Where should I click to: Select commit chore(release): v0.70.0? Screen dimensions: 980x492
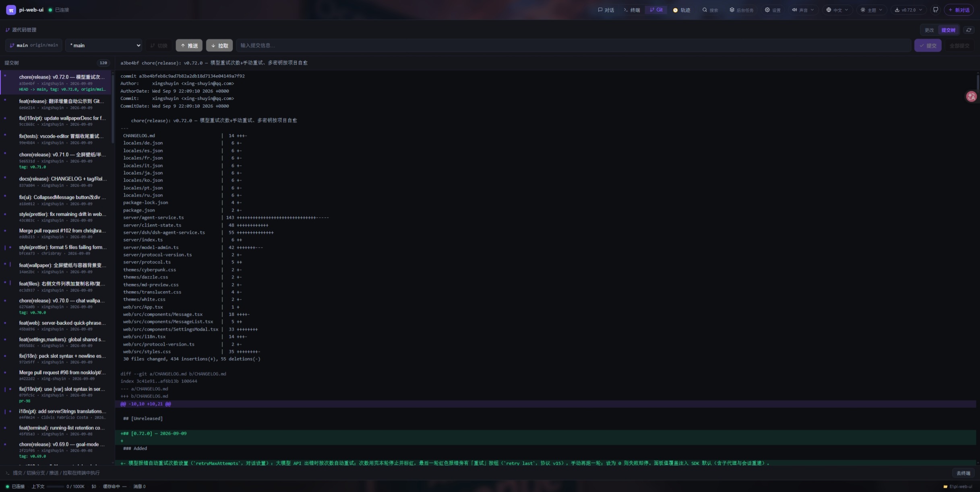[56, 306]
